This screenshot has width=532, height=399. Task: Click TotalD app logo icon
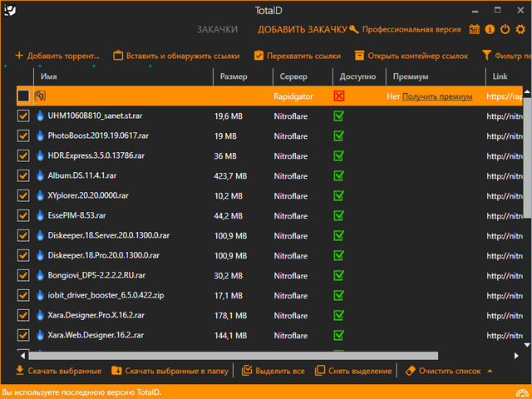tap(9, 10)
